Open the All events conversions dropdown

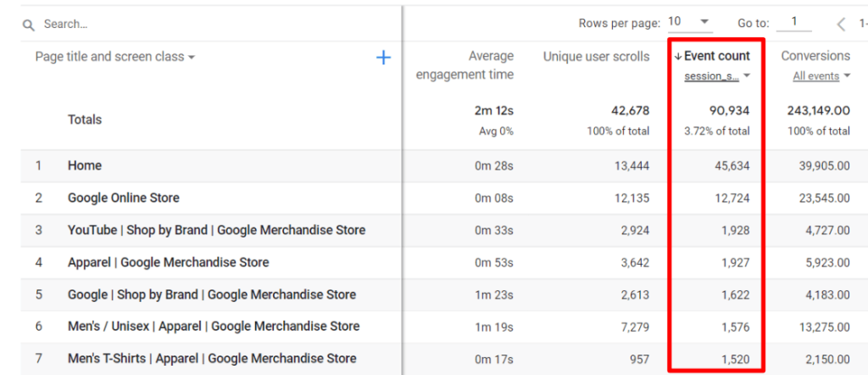821,76
